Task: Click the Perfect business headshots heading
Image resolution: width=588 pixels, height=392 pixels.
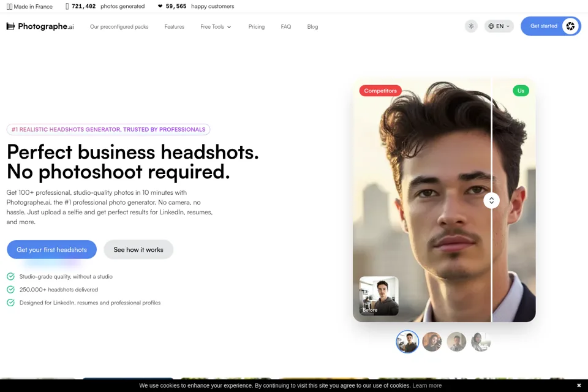Action: click(x=133, y=162)
